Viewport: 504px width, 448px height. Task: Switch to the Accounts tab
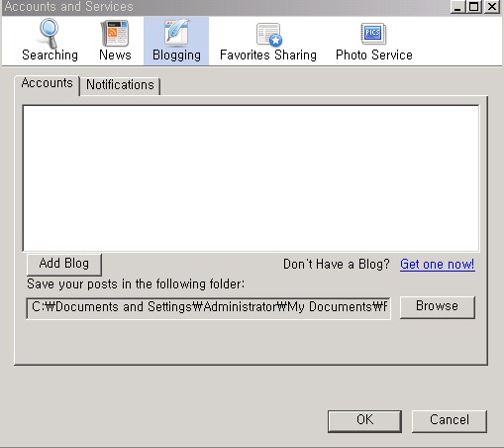47,84
